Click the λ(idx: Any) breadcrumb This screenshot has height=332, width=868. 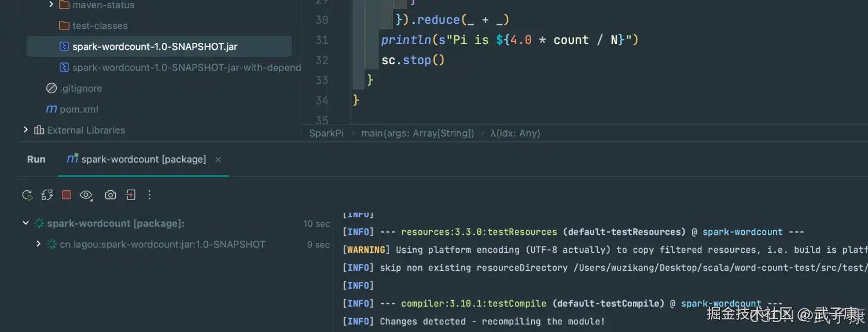point(515,133)
